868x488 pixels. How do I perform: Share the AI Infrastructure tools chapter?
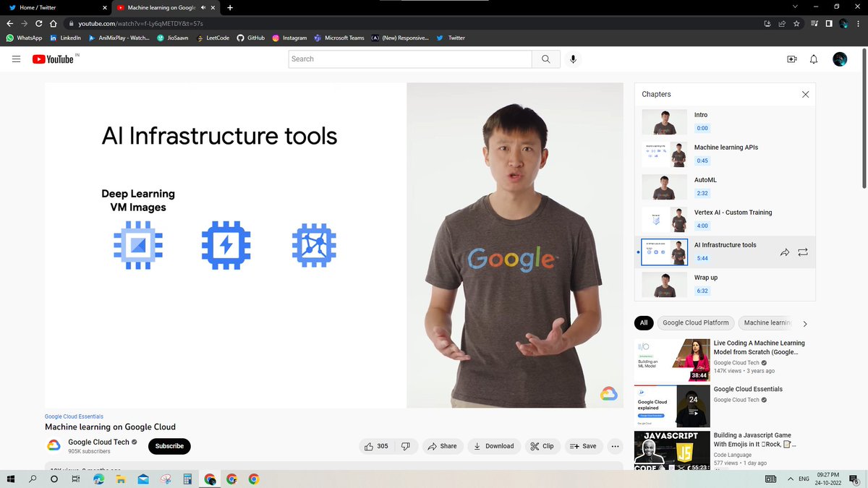(785, 252)
